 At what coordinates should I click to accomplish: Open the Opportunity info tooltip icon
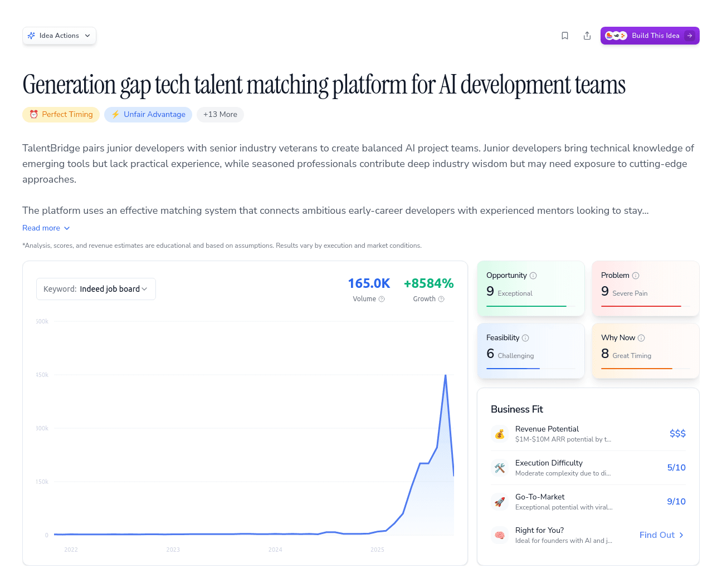tap(534, 275)
